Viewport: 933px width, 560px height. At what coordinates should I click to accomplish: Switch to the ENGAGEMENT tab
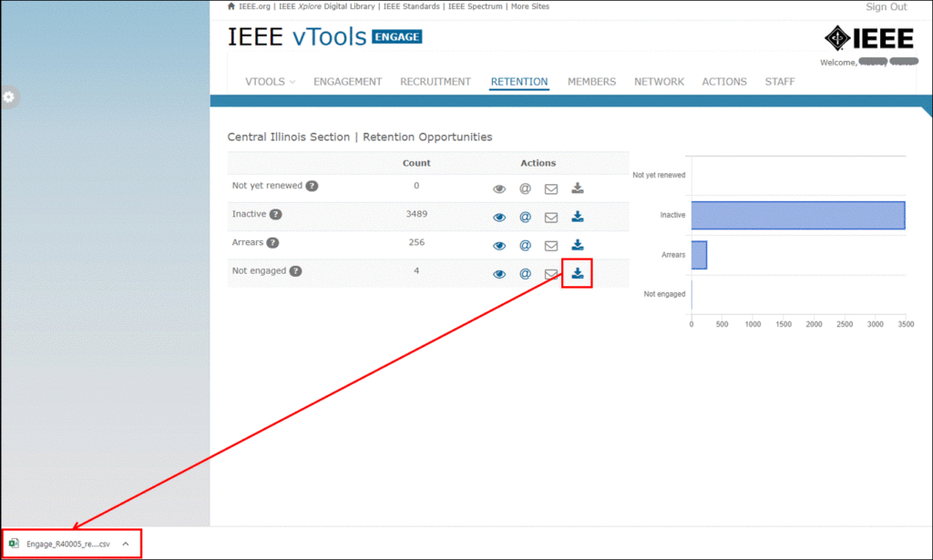click(347, 81)
